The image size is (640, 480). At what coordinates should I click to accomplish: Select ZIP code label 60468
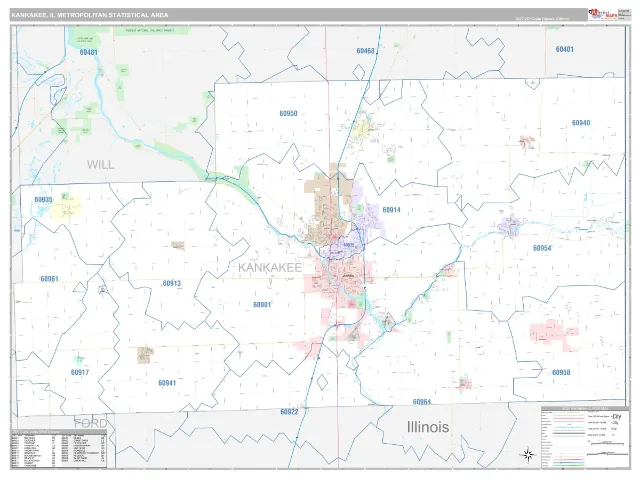[x=365, y=51]
